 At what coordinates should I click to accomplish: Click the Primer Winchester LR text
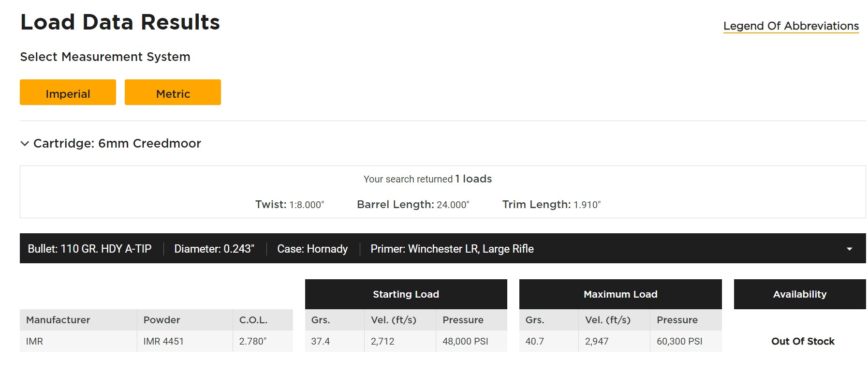[x=452, y=249]
